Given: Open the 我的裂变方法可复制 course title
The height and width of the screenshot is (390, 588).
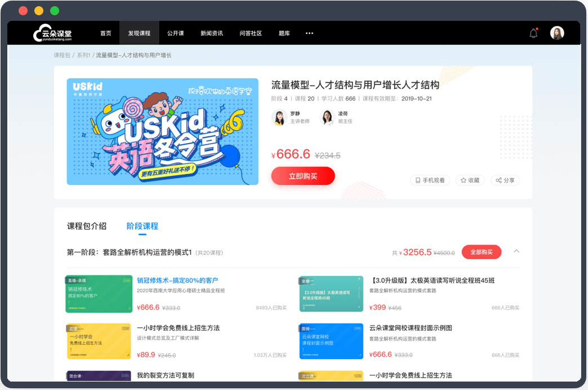Looking at the screenshot, I should (x=166, y=375).
